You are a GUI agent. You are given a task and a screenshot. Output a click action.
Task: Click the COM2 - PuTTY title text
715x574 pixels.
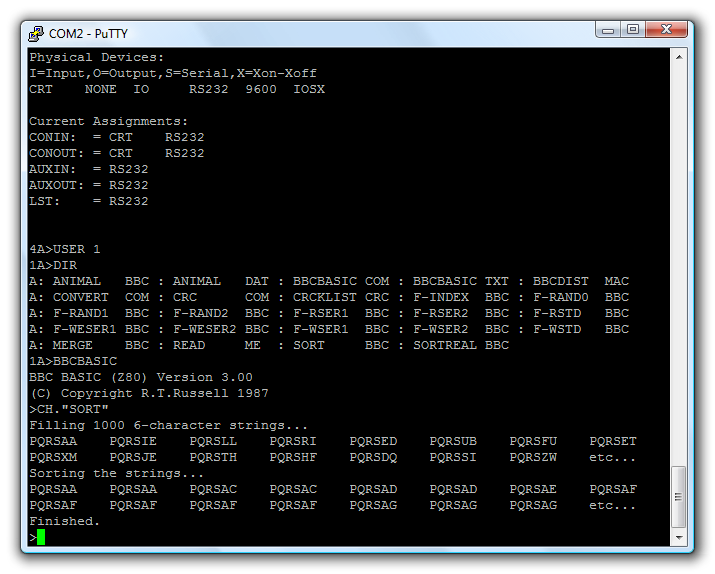[x=88, y=34]
